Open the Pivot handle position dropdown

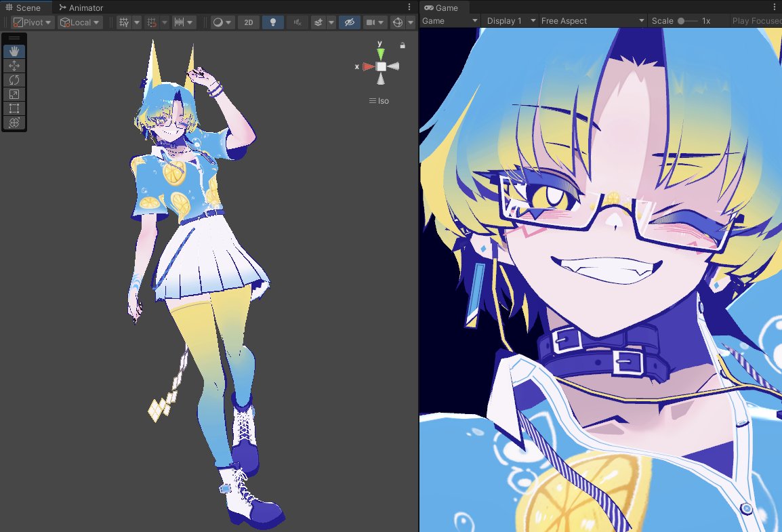pos(33,22)
